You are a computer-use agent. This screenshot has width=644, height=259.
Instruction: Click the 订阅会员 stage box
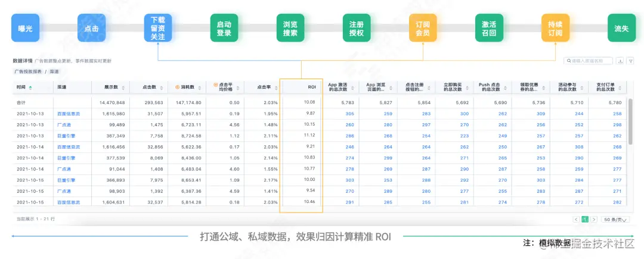[423, 27]
